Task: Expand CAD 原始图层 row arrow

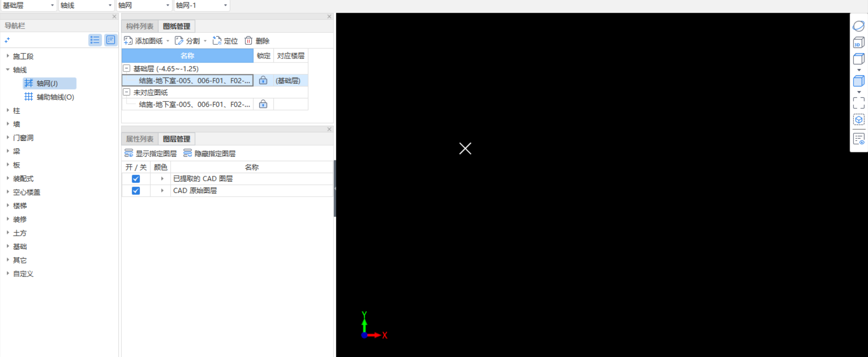Action: [x=162, y=191]
